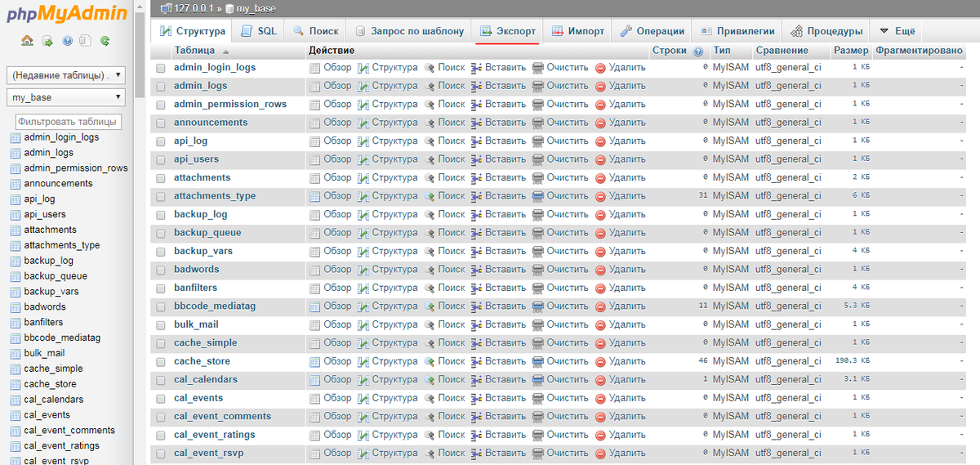Open the Экспорт tab
Screen dimensions: 980x465
pos(508,31)
